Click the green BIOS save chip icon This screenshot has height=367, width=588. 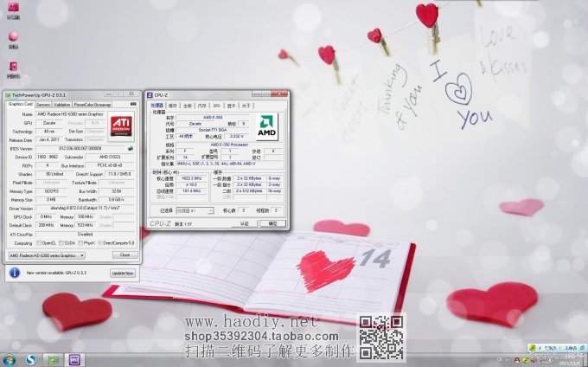click(x=131, y=148)
